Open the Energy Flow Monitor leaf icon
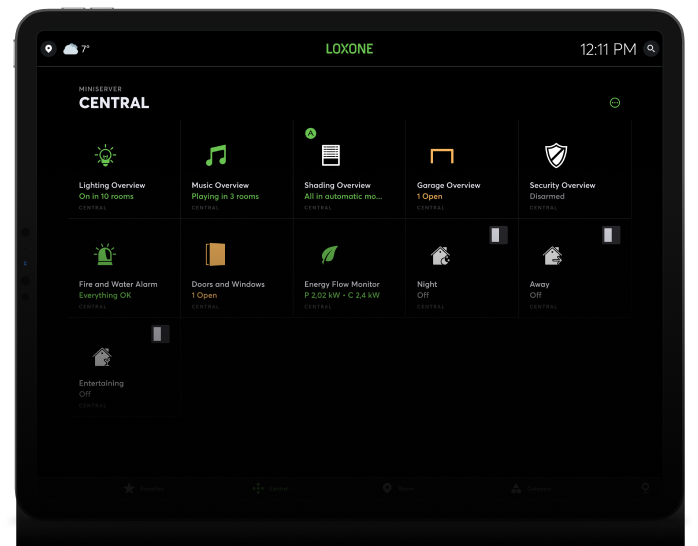The image size is (698, 546). tap(330, 255)
